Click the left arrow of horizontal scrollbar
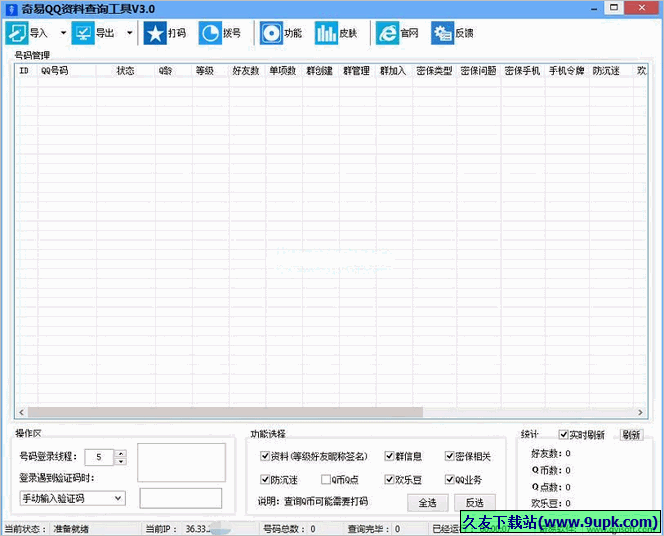The width and height of the screenshot is (664, 536). (22, 412)
